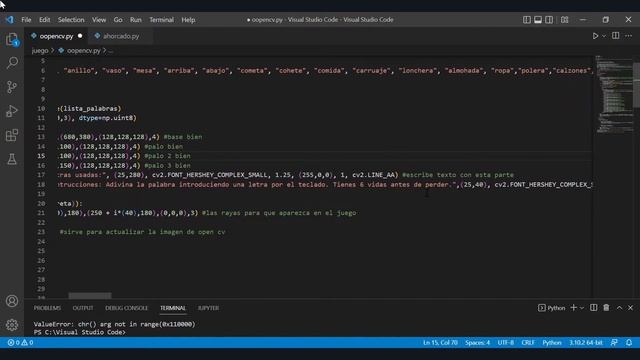The width and height of the screenshot is (640, 360).
Task: Switch to the DEBUG CONSOLE tab
Action: coord(127,308)
